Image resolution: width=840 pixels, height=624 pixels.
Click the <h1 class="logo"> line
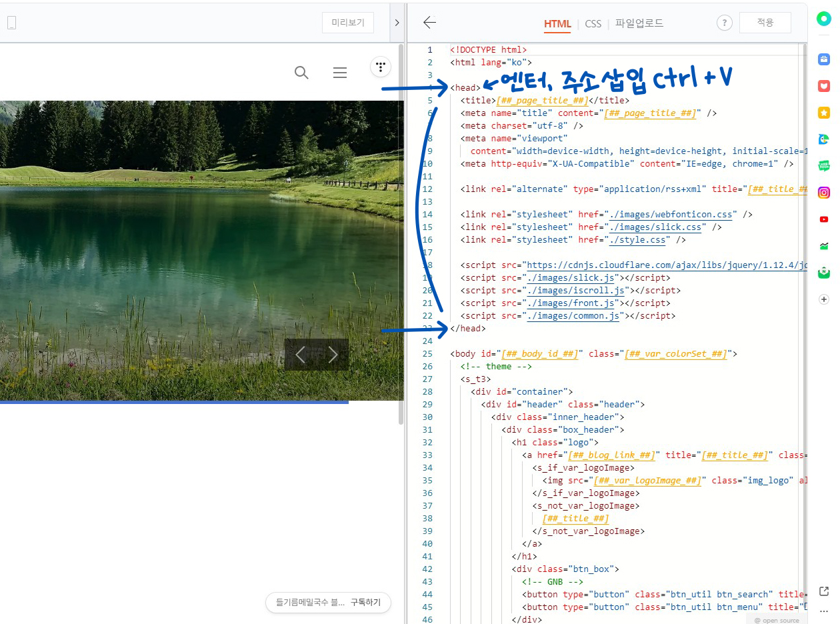pos(555,443)
